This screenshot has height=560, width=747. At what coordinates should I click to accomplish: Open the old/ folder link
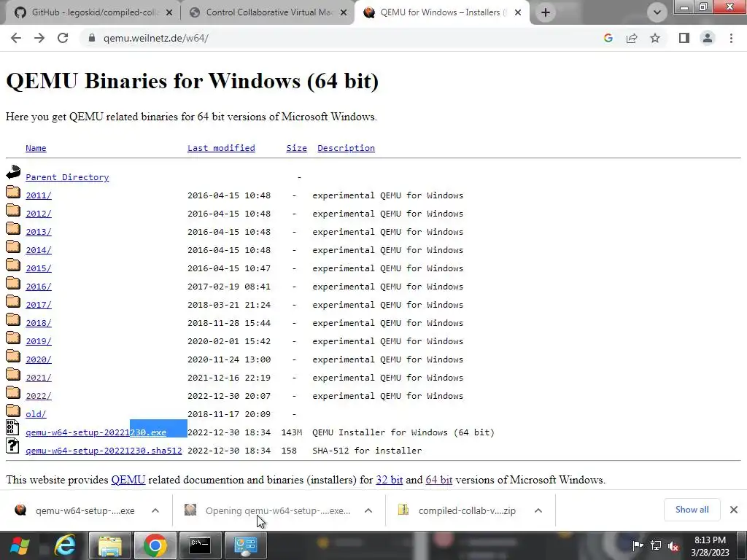click(x=36, y=414)
